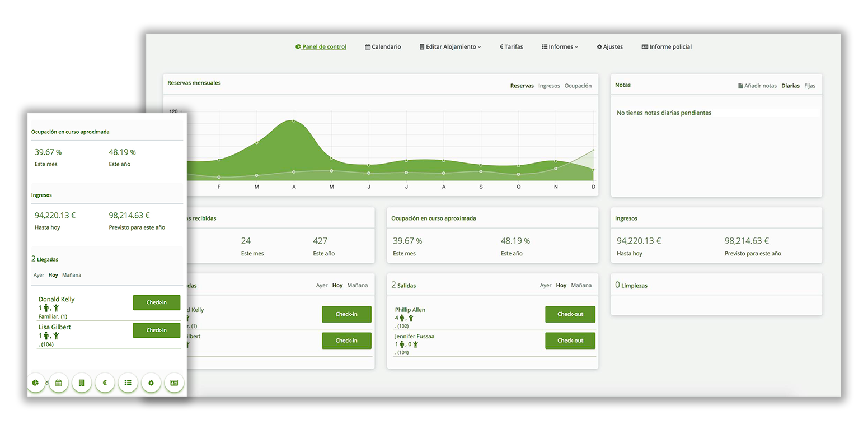This screenshot has width=868, height=438.
Task: Open the Calendario menu item
Action: pyautogui.click(x=383, y=47)
